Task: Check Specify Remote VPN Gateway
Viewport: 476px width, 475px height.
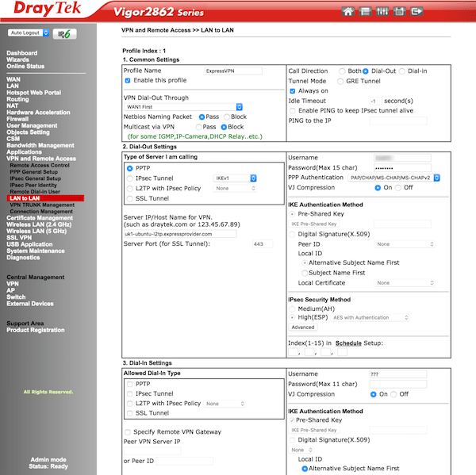Action: tap(128, 432)
